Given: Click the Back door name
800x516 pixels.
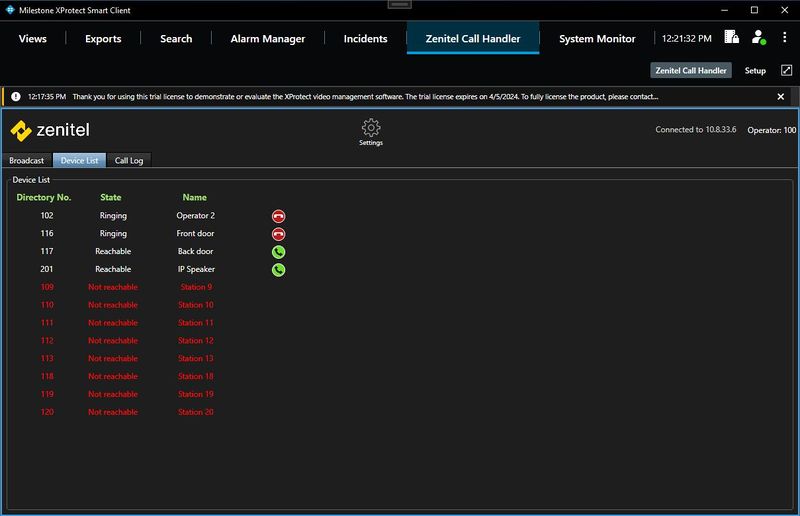Looking at the screenshot, I should (195, 251).
